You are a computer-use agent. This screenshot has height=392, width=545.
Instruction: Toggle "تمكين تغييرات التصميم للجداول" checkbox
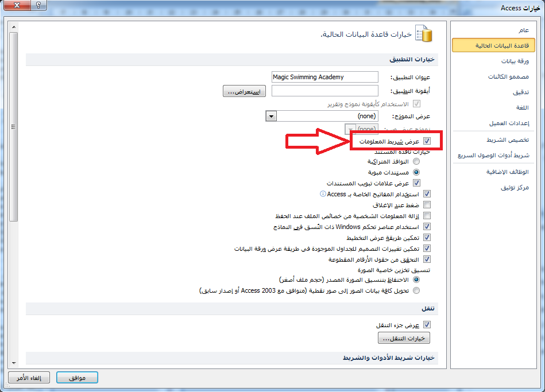pyautogui.click(x=427, y=248)
